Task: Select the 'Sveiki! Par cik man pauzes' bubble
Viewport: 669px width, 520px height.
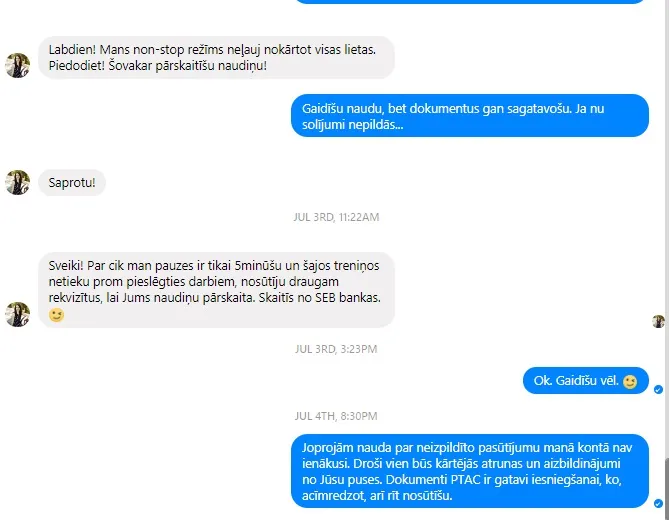Action: (x=216, y=290)
